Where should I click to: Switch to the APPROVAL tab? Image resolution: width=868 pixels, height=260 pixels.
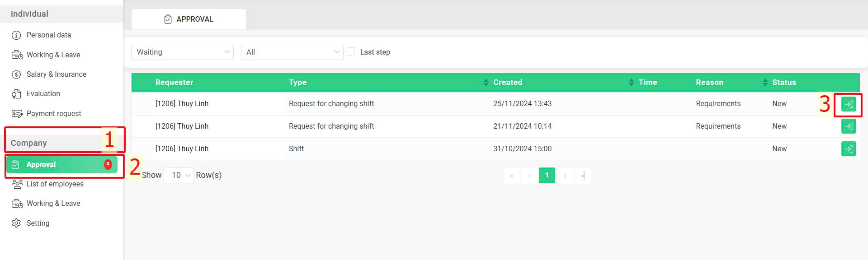pos(189,19)
